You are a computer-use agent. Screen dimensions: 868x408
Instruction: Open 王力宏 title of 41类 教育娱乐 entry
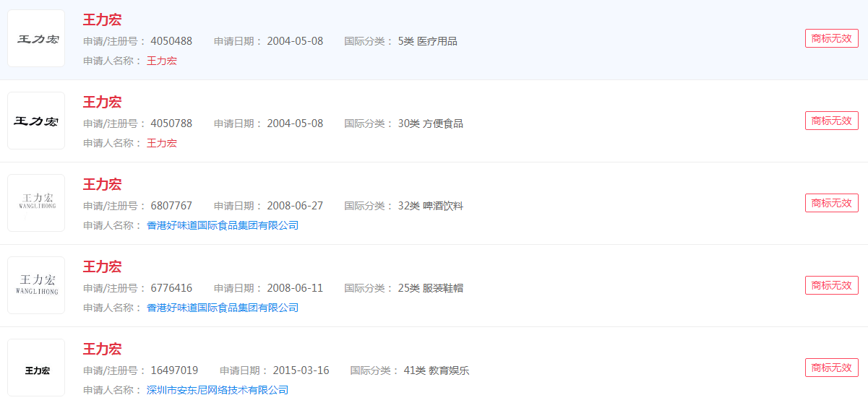coord(102,349)
